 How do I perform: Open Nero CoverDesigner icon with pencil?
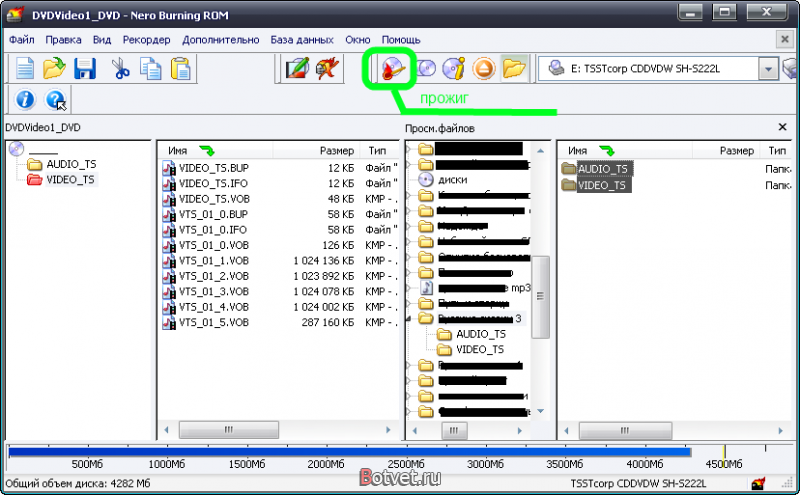[x=297, y=68]
